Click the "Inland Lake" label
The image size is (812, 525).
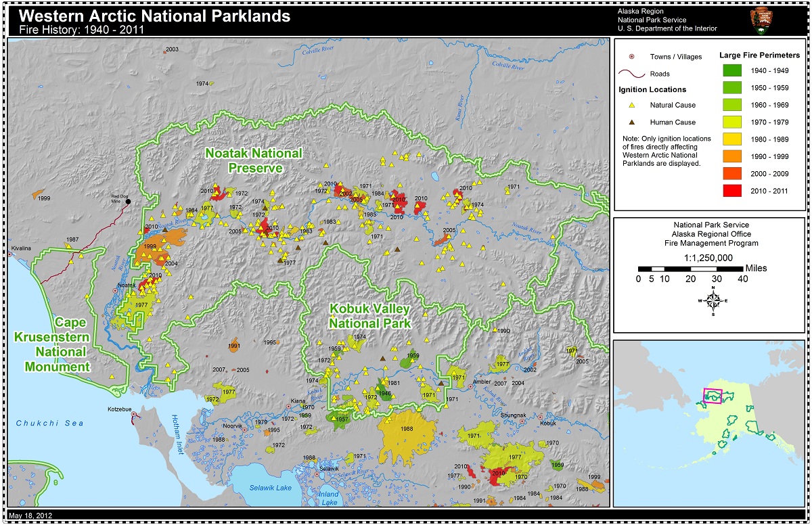(330, 499)
